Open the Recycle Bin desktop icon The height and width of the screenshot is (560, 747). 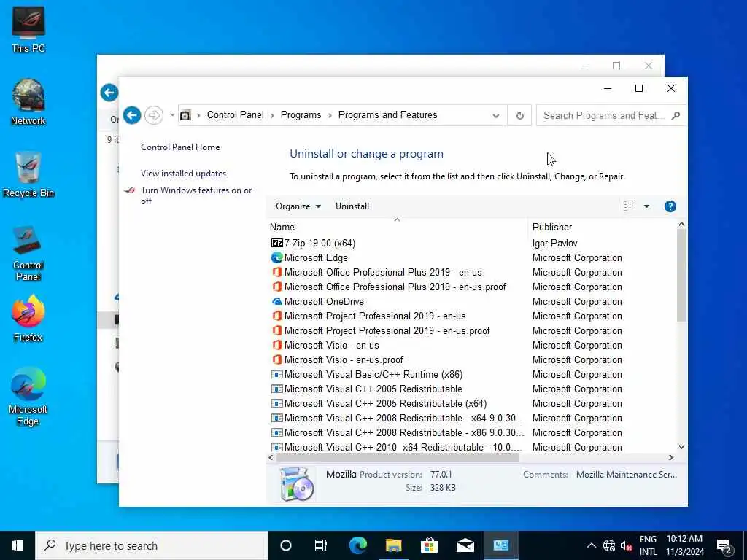[x=28, y=174]
